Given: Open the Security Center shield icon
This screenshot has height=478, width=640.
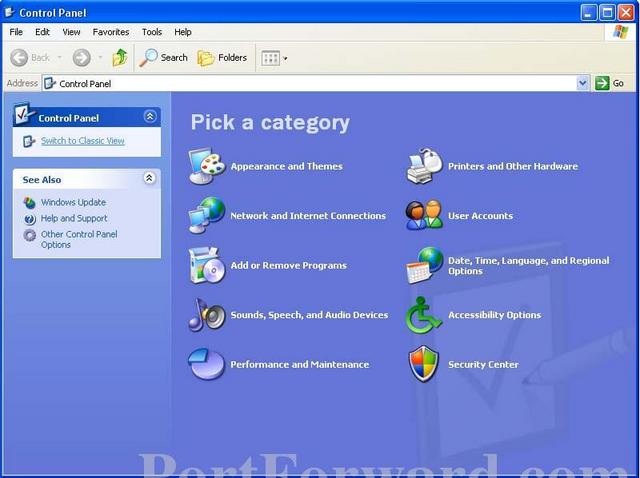Looking at the screenshot, I should [424, 364].
